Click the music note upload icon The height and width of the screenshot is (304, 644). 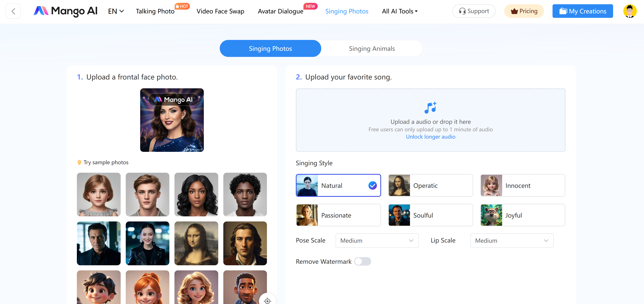click(x=430, y=108)
